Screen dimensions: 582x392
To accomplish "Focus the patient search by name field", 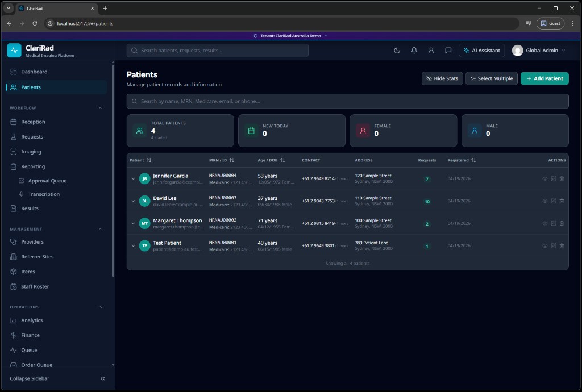I will (x=347, y=101).
